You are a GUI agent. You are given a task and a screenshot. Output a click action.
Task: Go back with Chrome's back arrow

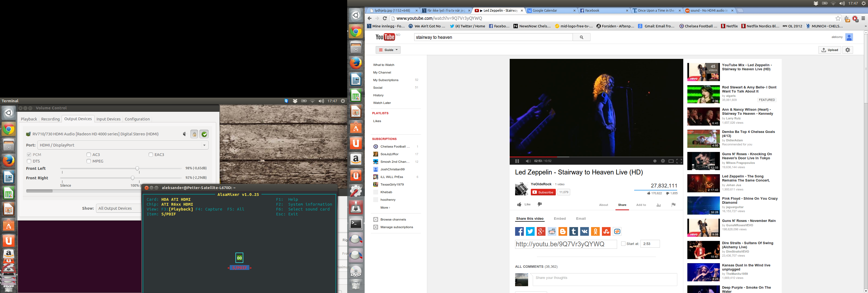(x=370, y=18)
